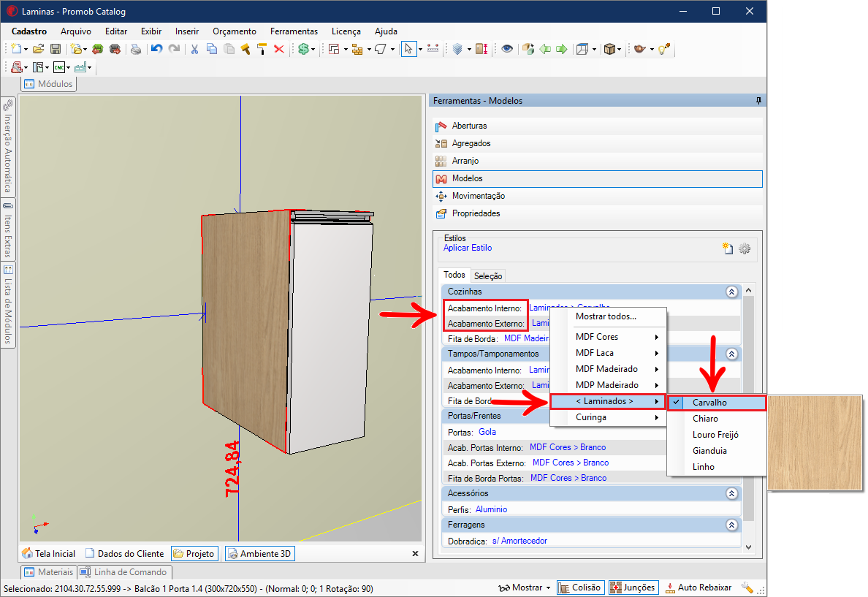This screenshot has height=597, width=868.
Task: Cut selection with scissors icon
Action: 194,49
